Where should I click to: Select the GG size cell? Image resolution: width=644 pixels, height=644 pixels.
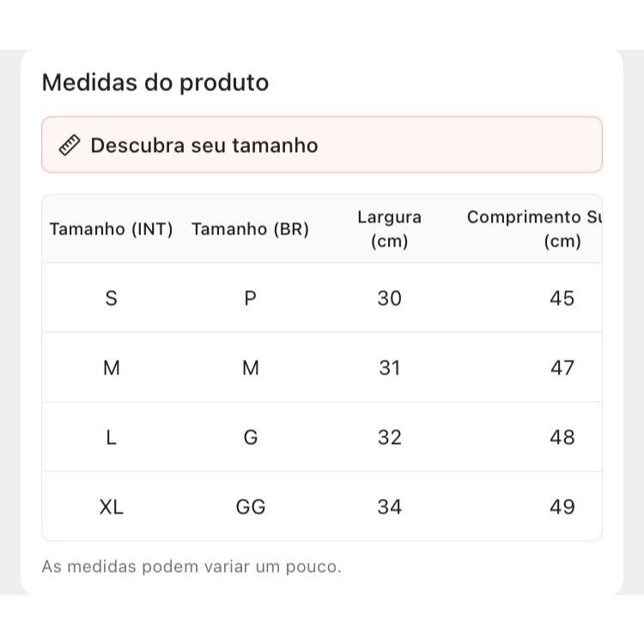click(250, 507)
